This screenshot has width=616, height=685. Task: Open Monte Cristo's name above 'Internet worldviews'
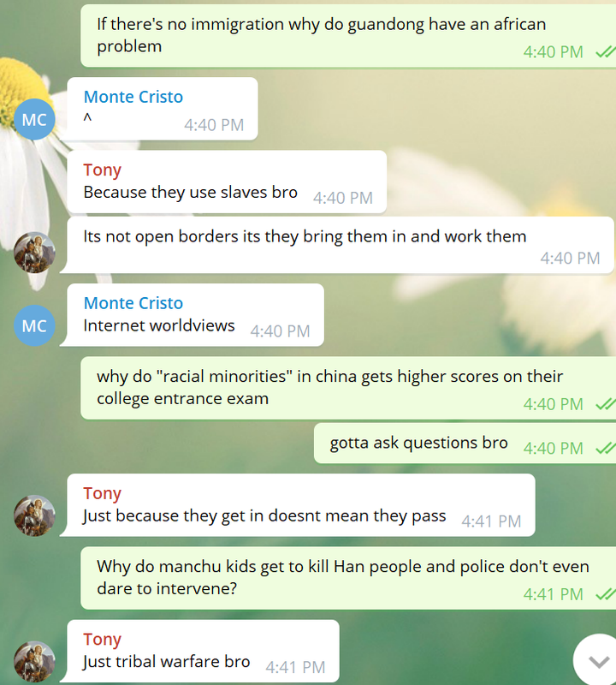[133, 303]
